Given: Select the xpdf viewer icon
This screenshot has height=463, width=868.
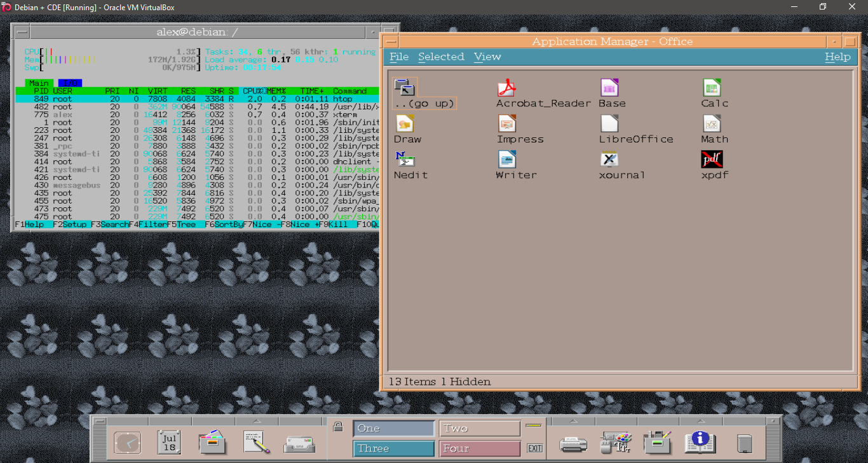Looking at the screenshot, I should tap(712, 159).
